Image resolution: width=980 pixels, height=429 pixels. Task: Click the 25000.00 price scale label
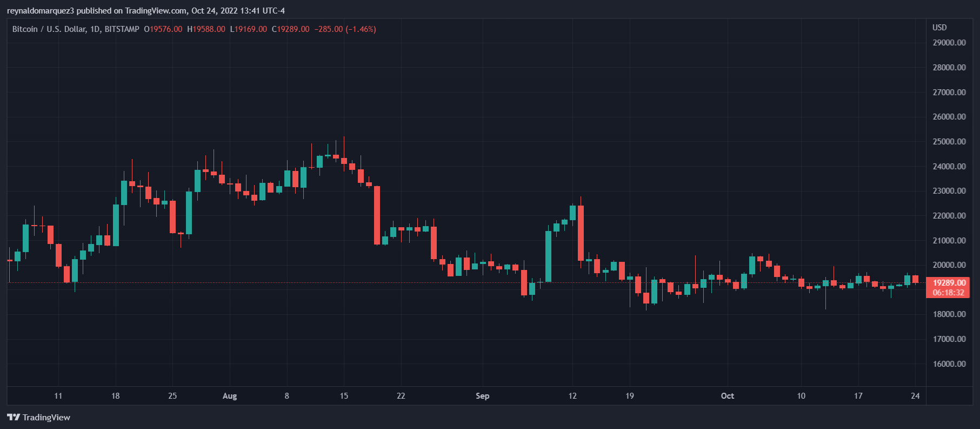click(949, 142)
